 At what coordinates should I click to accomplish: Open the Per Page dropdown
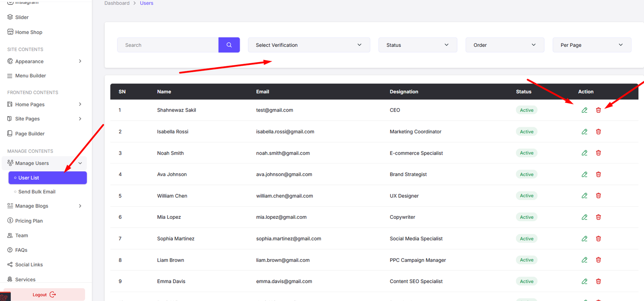[x=592, y=45]
